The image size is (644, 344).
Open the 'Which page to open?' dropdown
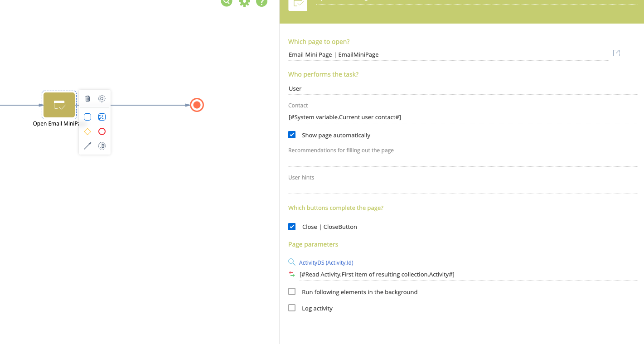(448, 55)
